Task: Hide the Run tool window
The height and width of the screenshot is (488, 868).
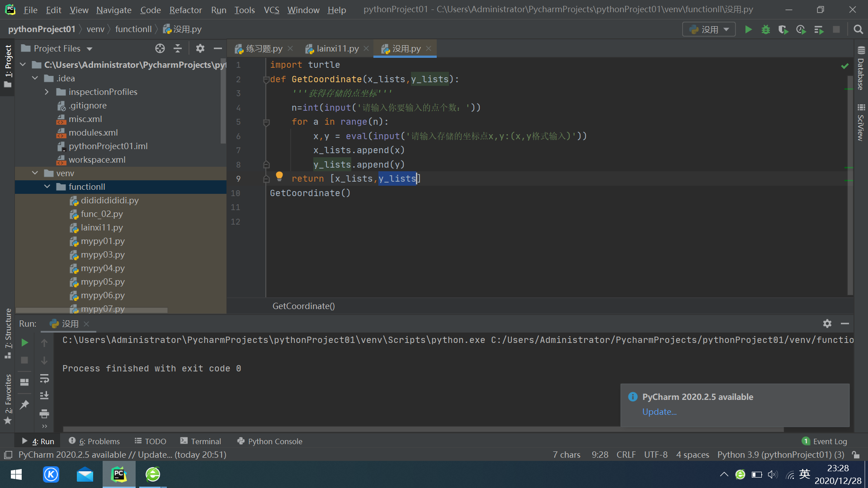Action: [845, 324]
